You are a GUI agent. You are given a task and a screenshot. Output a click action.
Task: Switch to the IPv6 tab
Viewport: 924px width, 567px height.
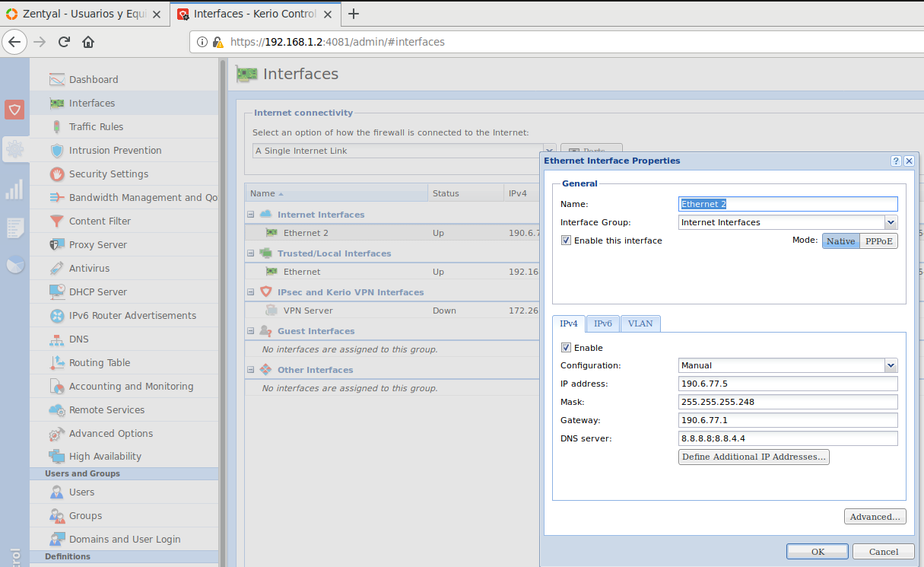coord(603,323)
